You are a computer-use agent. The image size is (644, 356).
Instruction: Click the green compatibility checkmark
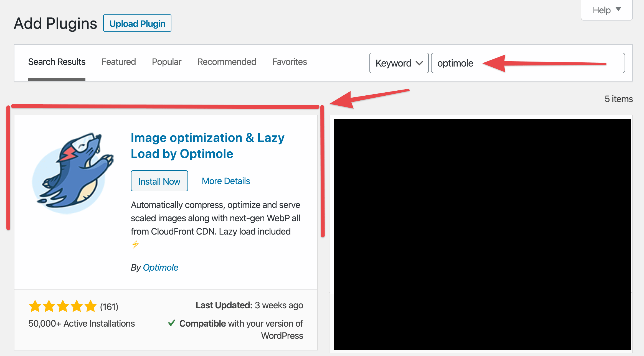point(171,323)
